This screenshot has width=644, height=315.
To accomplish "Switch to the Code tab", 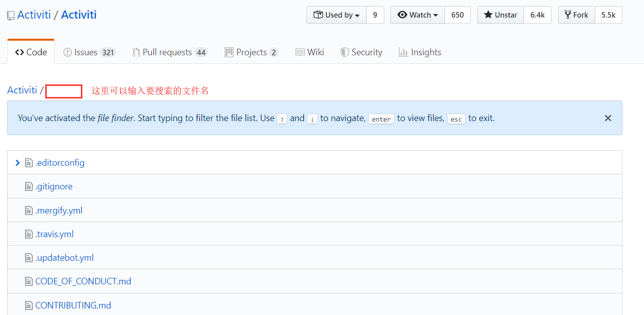I will (31, 52).
